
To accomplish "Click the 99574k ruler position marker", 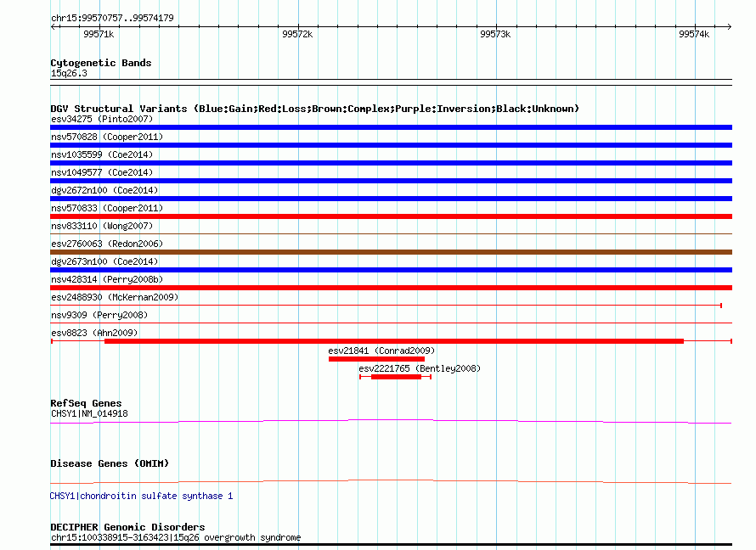I will coord(693,34).
